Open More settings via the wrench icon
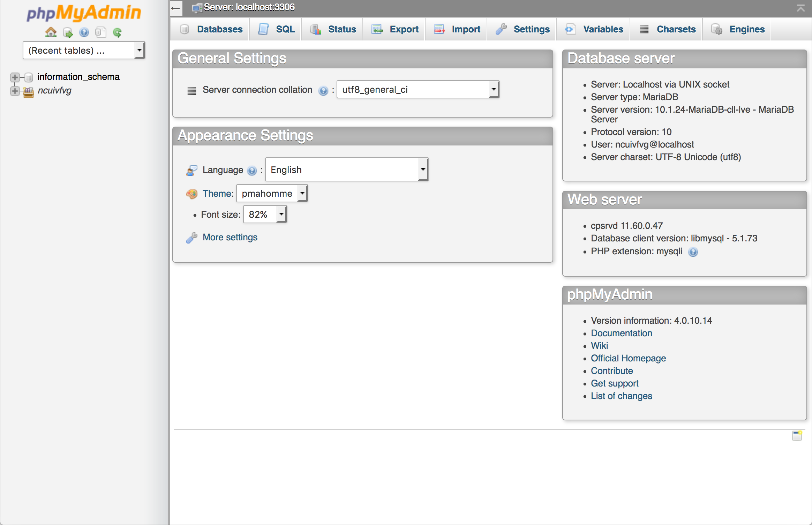The width and height of the screenshot is (812, 525). click(x=191, y=238)
